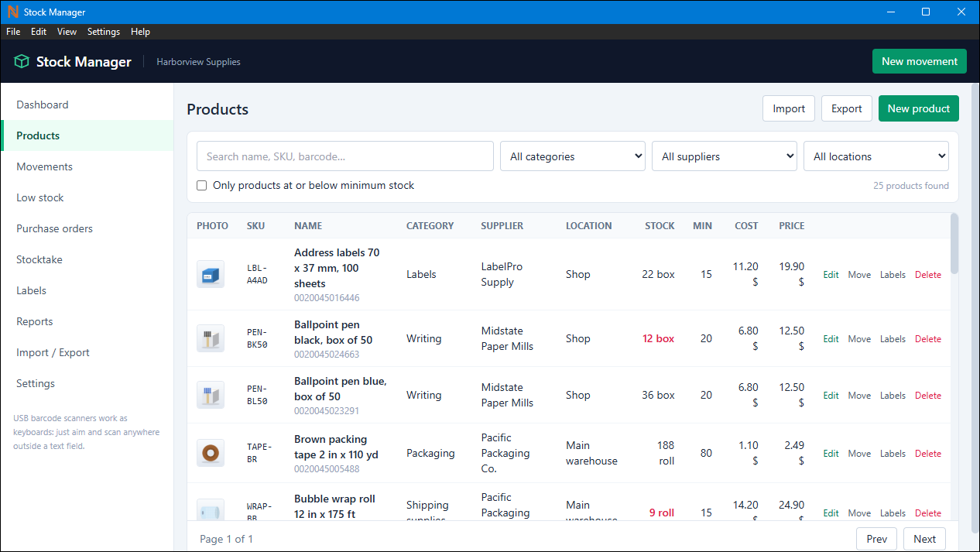The image size is (980, 552).
Task: Open Reports in the sidebar
Action: tap(87, 321)
